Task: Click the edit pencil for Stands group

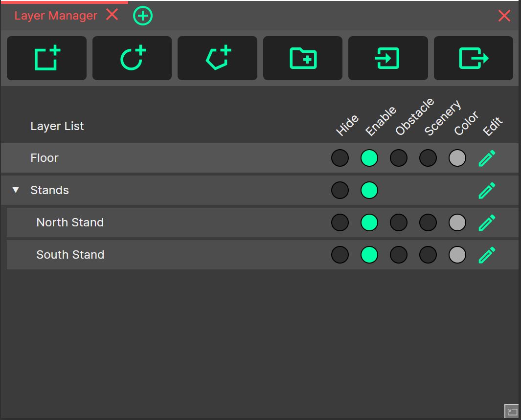Action: pos(487,190)
